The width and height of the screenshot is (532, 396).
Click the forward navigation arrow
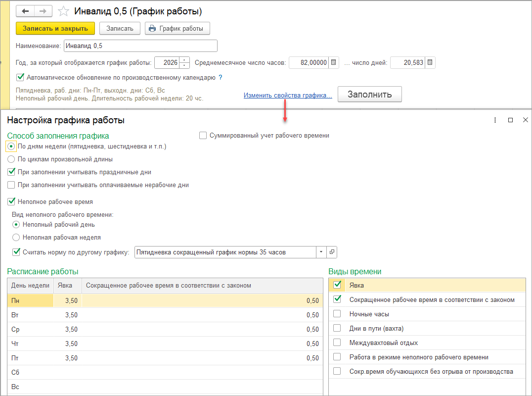point(43,11)
